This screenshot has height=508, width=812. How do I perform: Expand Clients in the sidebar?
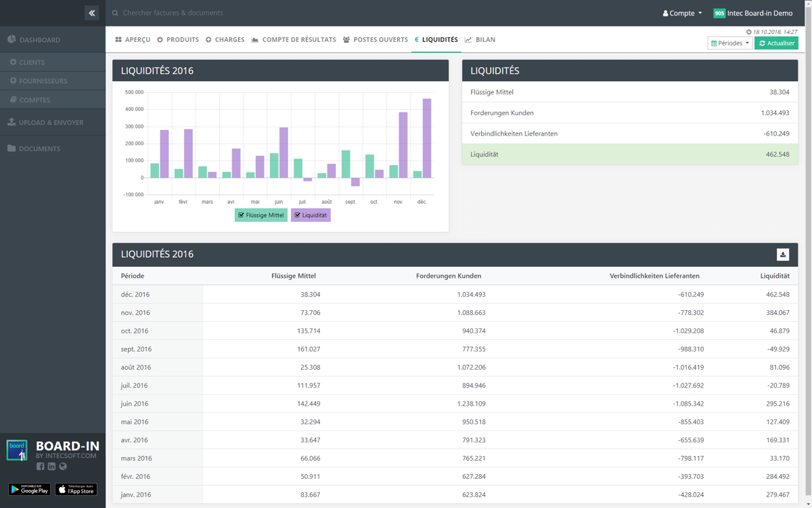[x=32, y=62]
